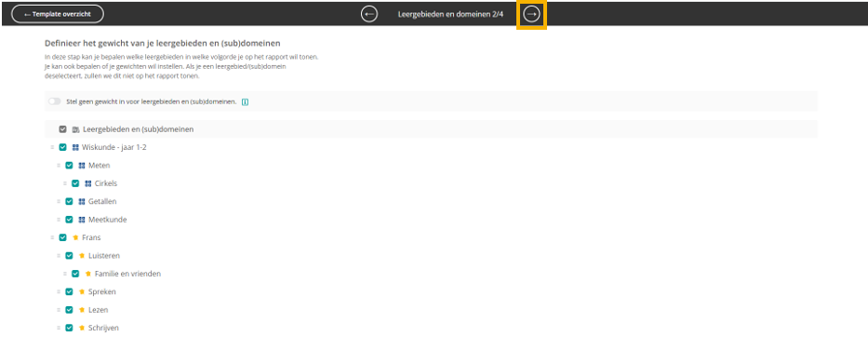868x350 pixels.
Task: Click the header icon next to Leergebieden en (sub)domeinen
Action: pos(75,129)
